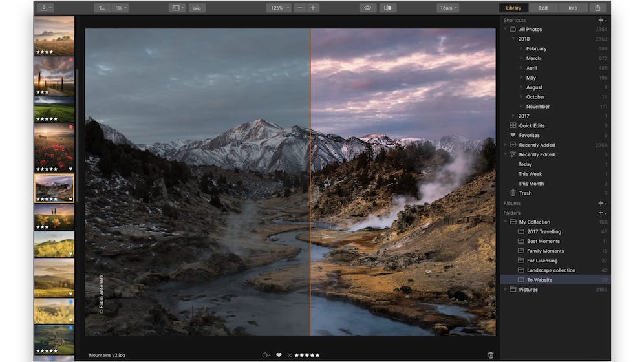The width and height of the screenshot is (644, 362).
Task: Open Quick Edits shortcut
Action: [x=531, y=125]
